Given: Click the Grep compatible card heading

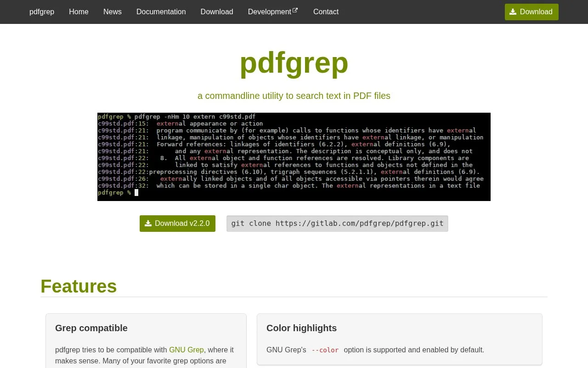Looking at the screenshot, I should (x=91, y=328).
